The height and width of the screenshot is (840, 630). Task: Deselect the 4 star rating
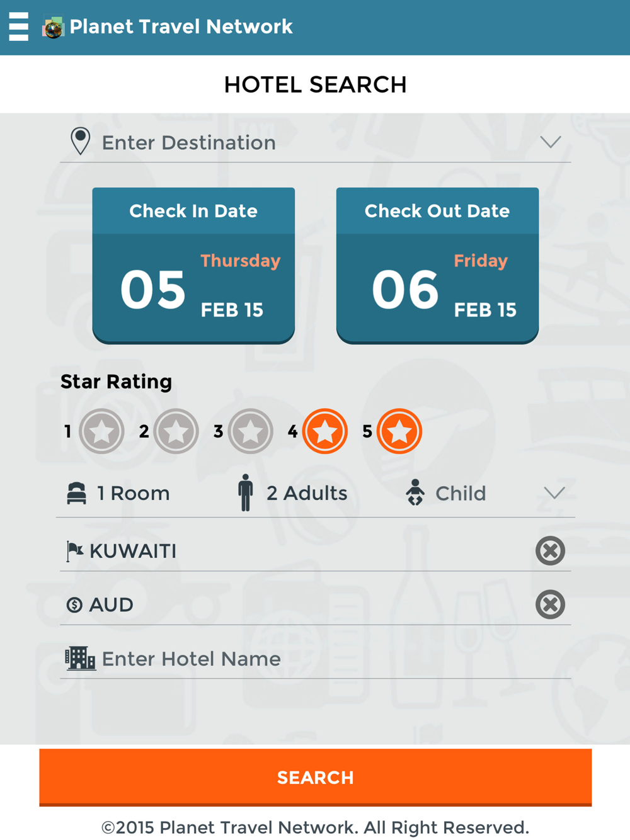coord(325,431)
